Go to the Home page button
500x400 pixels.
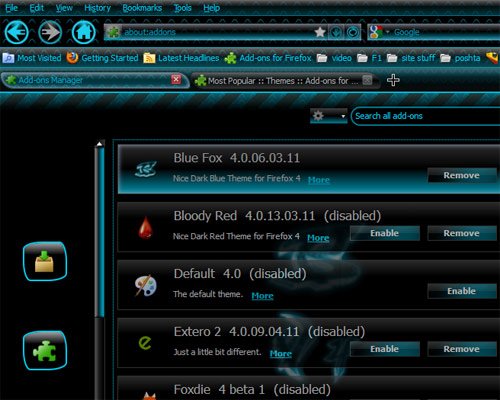coord(84,32)
